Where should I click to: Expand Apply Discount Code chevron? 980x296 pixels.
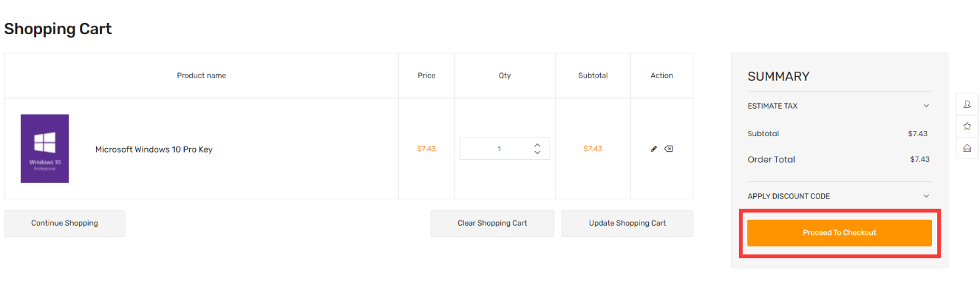point(926,196)
